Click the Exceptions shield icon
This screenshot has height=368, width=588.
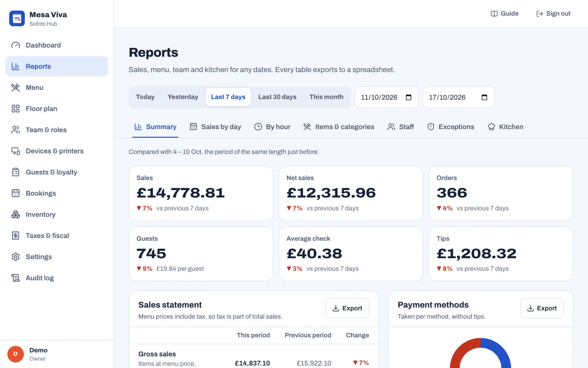point(431,127)
